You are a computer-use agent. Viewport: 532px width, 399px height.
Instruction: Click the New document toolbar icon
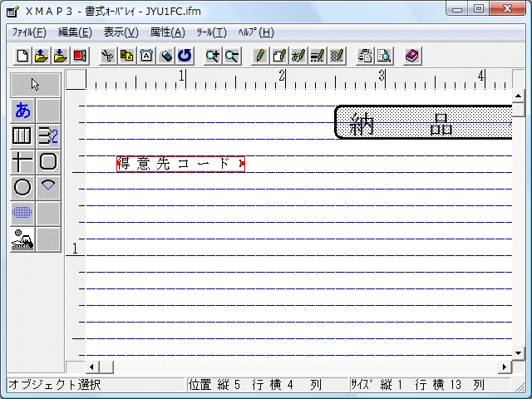22,56
